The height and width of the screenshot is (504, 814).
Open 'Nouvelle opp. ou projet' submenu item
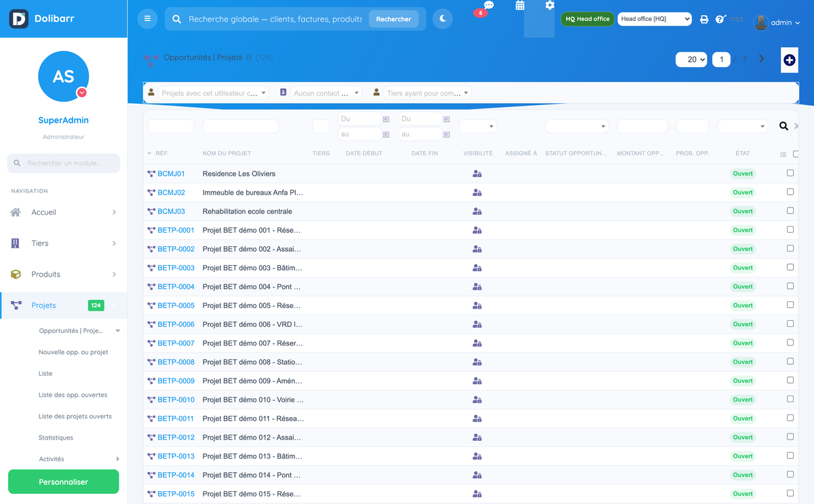click(73, 352)
